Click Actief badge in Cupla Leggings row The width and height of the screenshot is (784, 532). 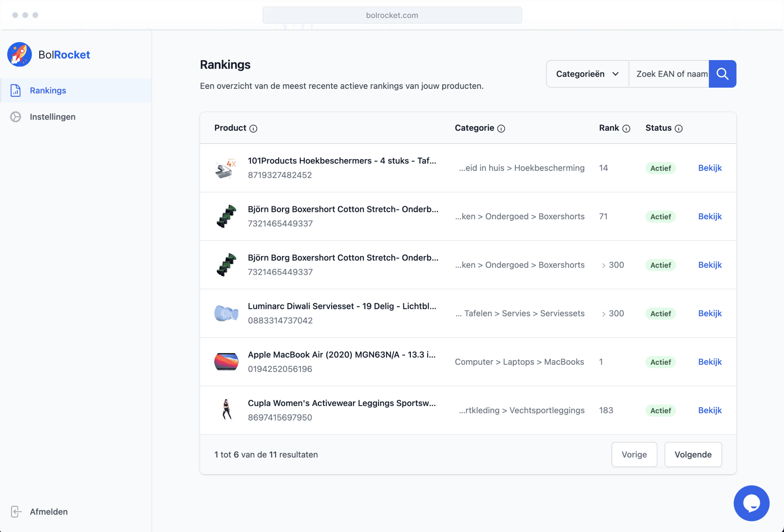click(x=660, y=410)
